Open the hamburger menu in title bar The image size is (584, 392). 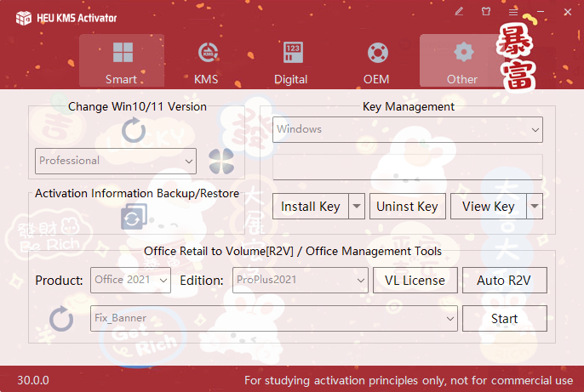pyautogui.click(x=513, y=12)
